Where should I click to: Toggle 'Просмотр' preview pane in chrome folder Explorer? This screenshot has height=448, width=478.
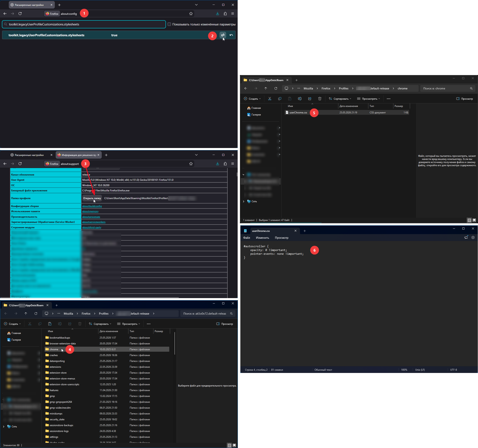tap(464, 99)
